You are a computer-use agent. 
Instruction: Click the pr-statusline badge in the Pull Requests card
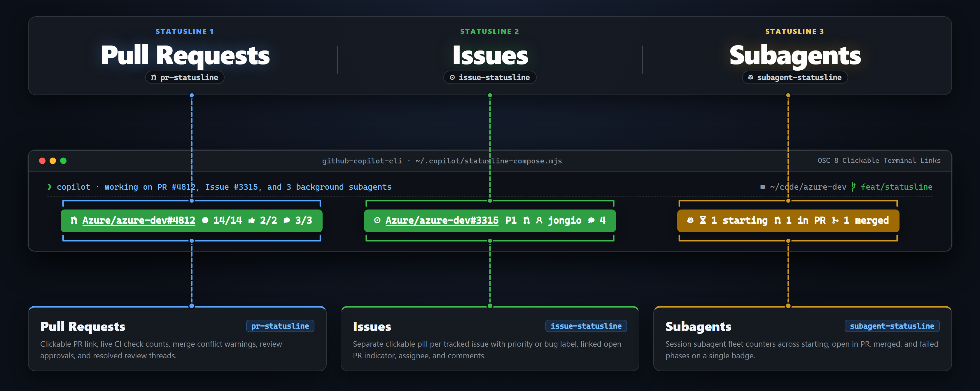280,326
